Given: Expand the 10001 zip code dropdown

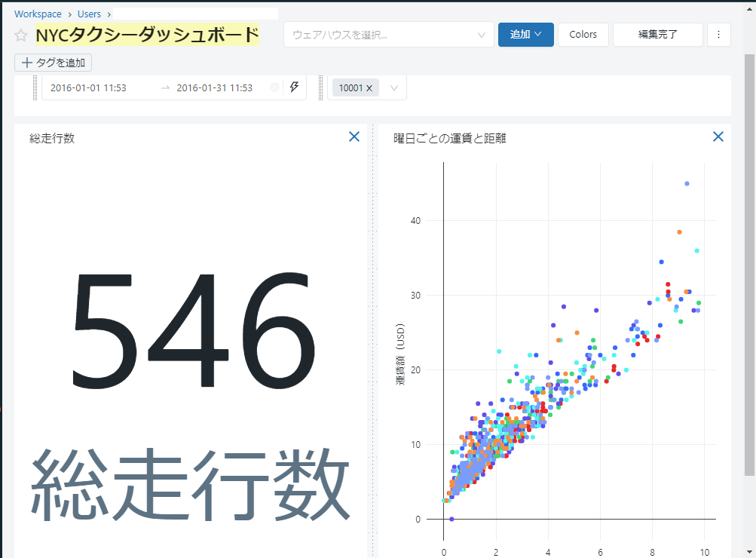Looking at the screenshot, I should click(x=394, y=87).
